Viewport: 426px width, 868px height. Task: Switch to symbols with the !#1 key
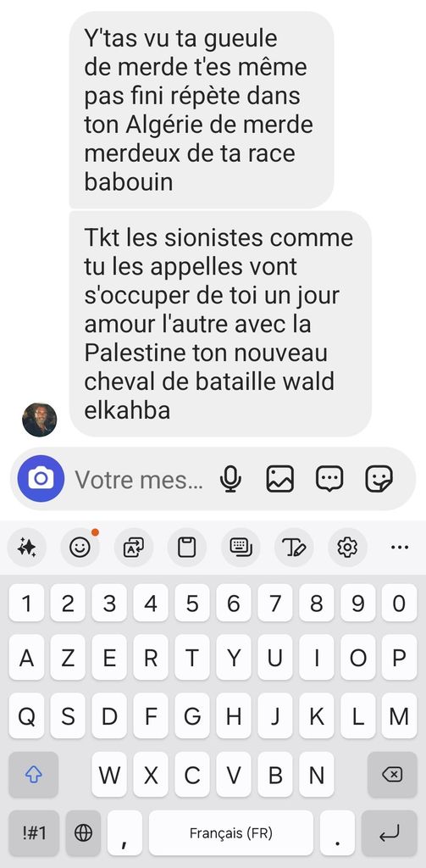[34, 832]
